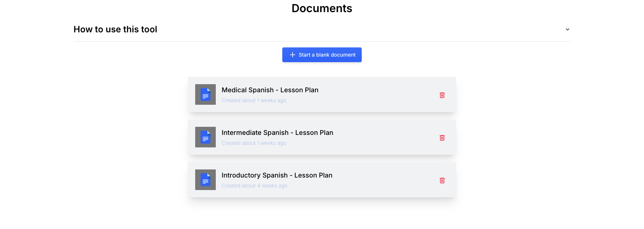The height and width of the screenshot is (229, 644).
Task: Select the Intermediate Spanish card's empty middle area
Action: coord(386,137)
